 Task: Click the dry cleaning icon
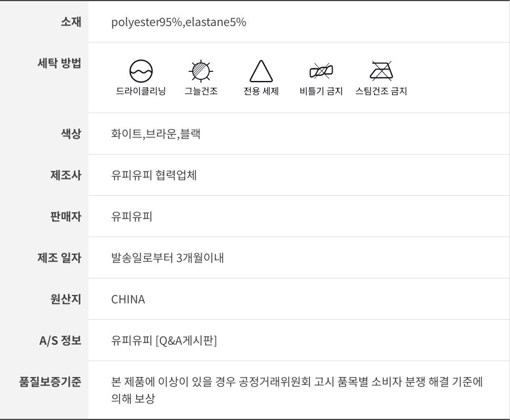tap(141, 71)
